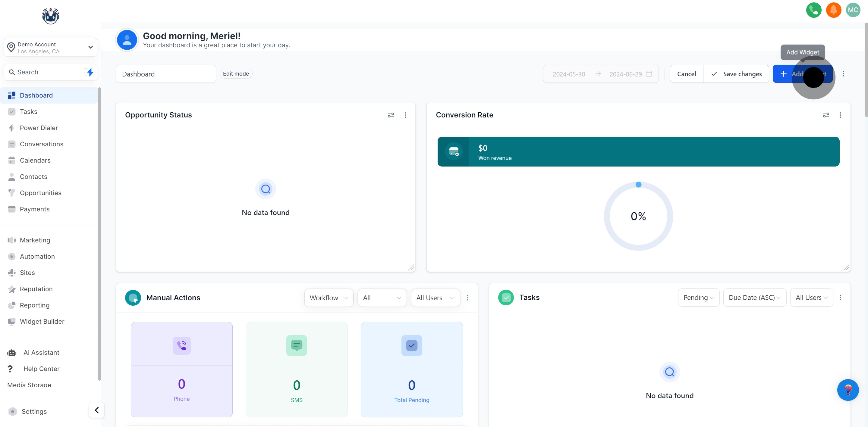Open Conversion Rate filter settings icon
The image size is (868, 427).
click(x=826, y=115)
